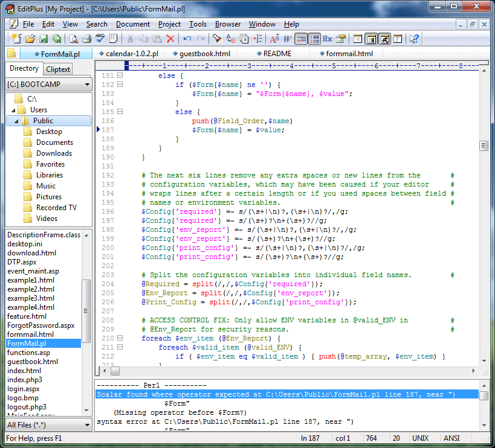This screenshot has height=448, width=495.
Task: Toggle Auto Indent toolbar button
Action: (x=301, y=39)
